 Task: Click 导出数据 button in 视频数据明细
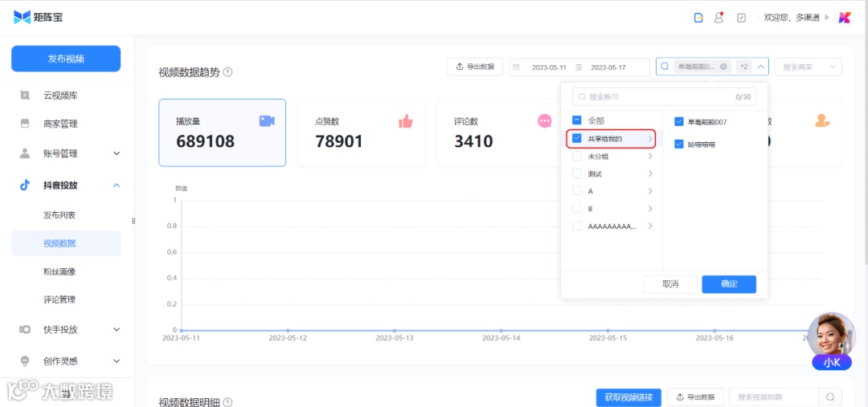tap(696, 397)
